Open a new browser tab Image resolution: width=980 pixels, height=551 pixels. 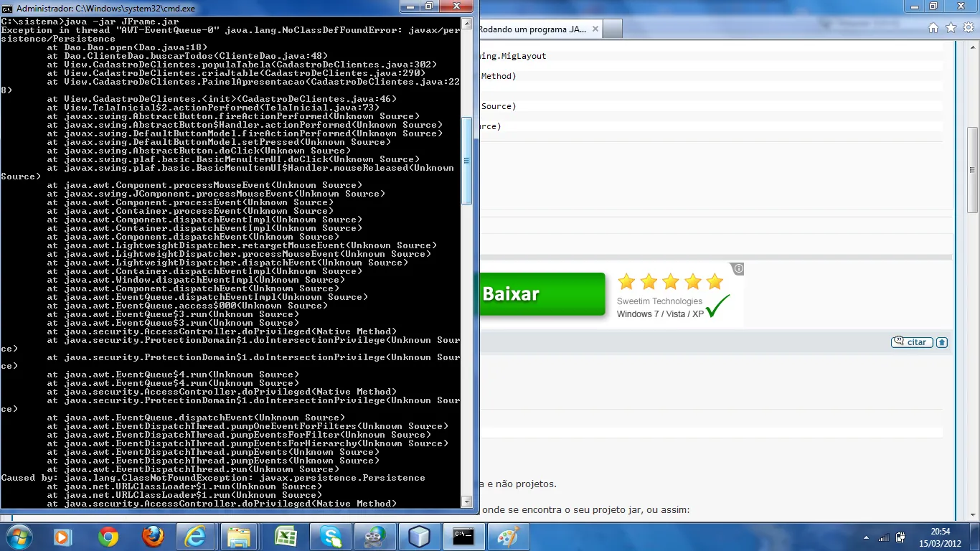coord(613,29)
